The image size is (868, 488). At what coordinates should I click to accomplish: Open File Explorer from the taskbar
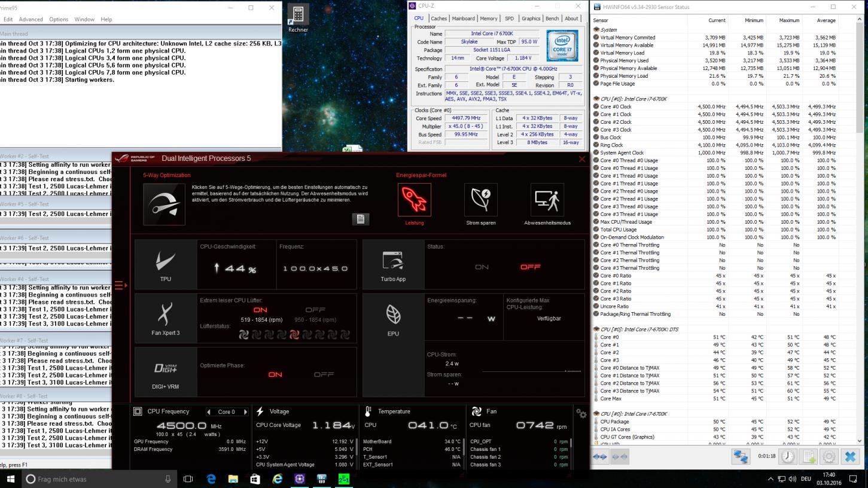pyautogui.click(x=233, y=479)
